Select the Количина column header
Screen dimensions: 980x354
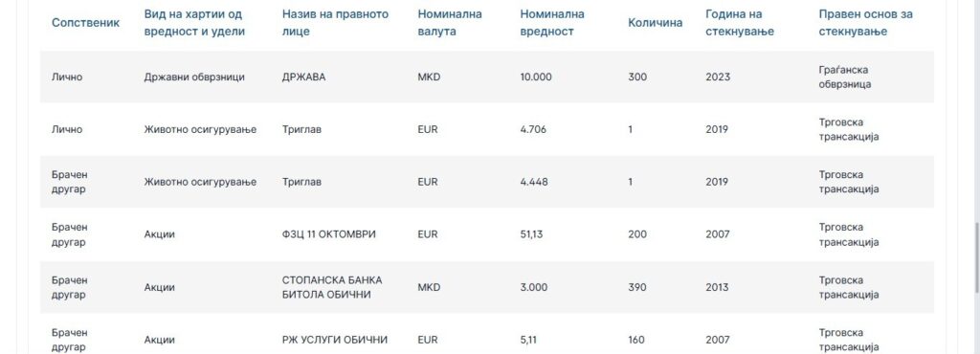[655, 22]
